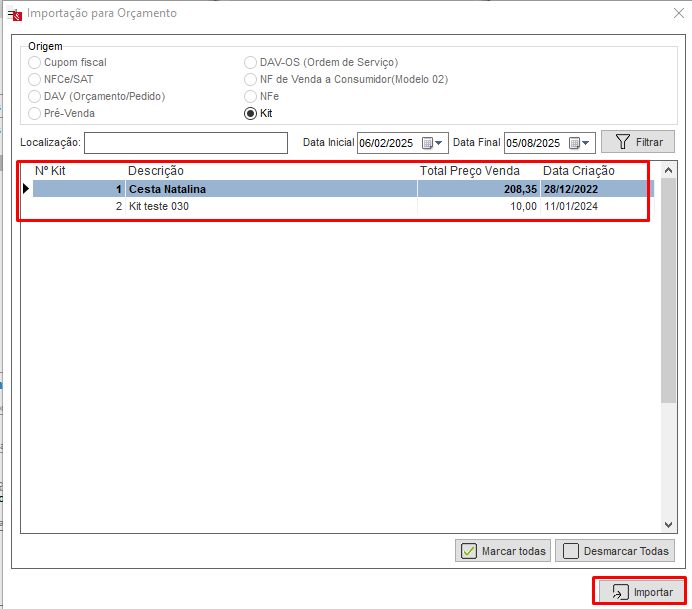Viewport: 692px width, 609px height.
Task: Sort by Total Preço Venda column header
Action: pyautogui.click(x=478, y=171)
